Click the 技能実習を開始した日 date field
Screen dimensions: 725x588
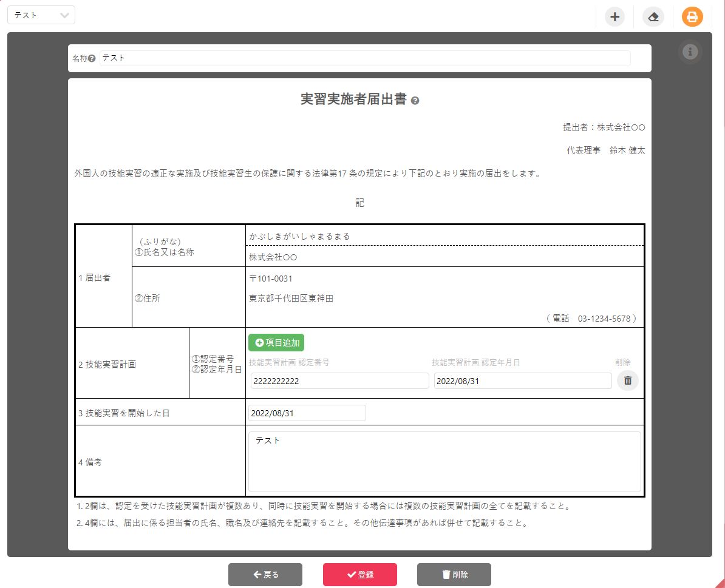(307, 413)
